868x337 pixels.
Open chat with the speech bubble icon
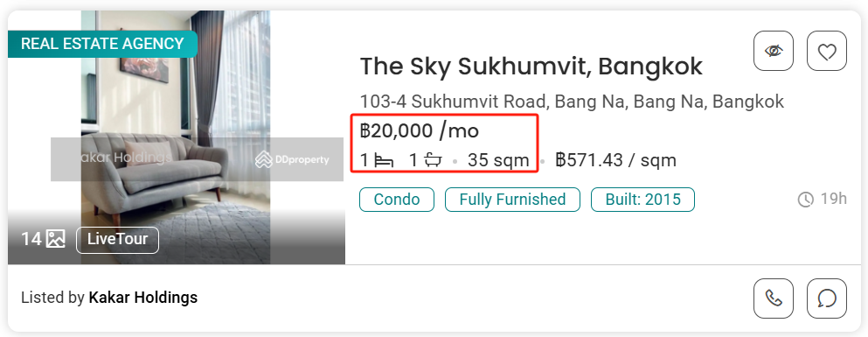827,298
